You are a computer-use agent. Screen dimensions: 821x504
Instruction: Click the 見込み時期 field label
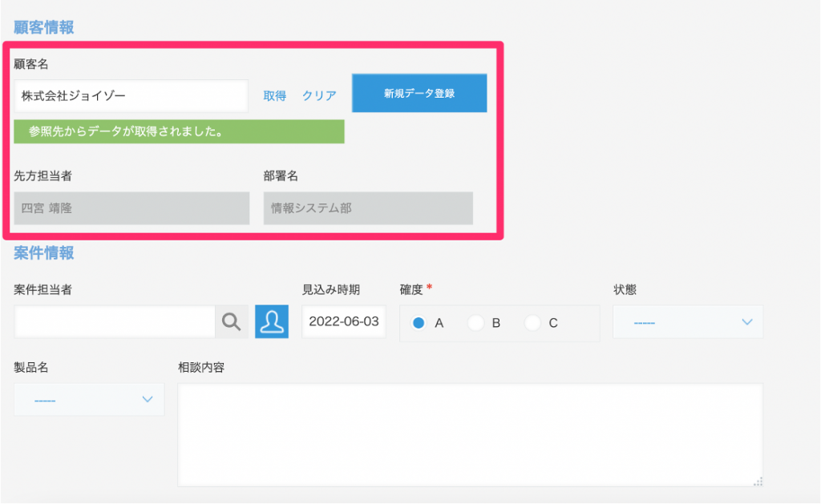pos(331,290)
